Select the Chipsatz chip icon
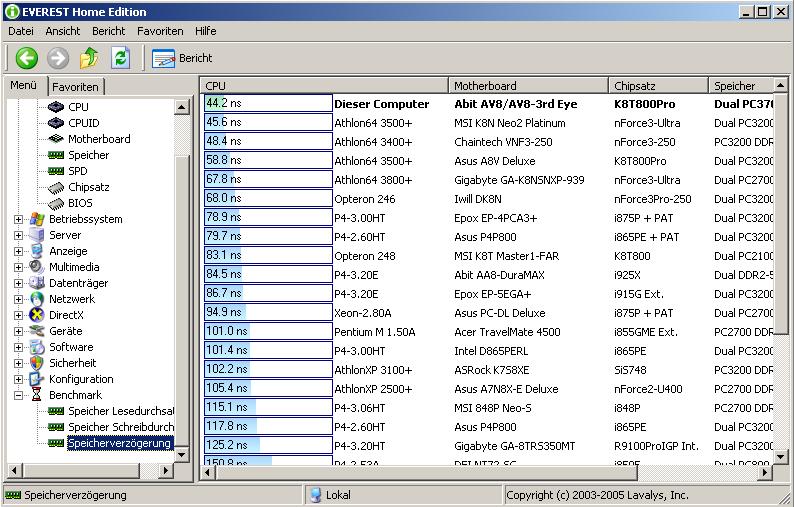The image size is (794, 507). click(56, 187)
